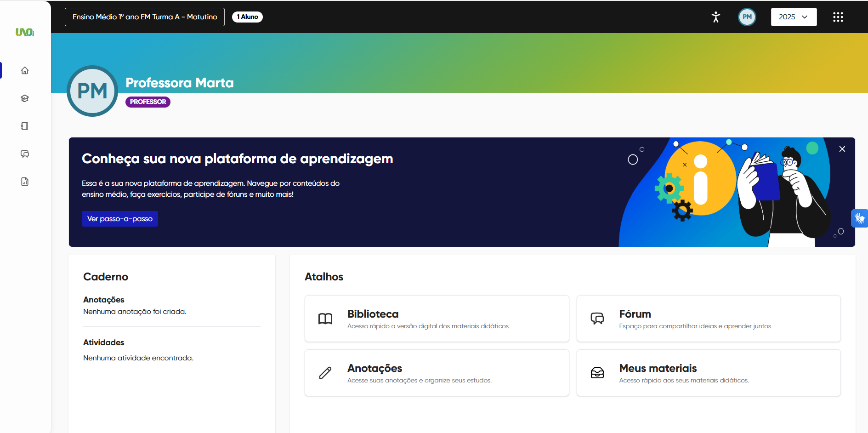Close the welcome platform banner
Viewport: 868px width, 433px height.
[x=842, y=149]
